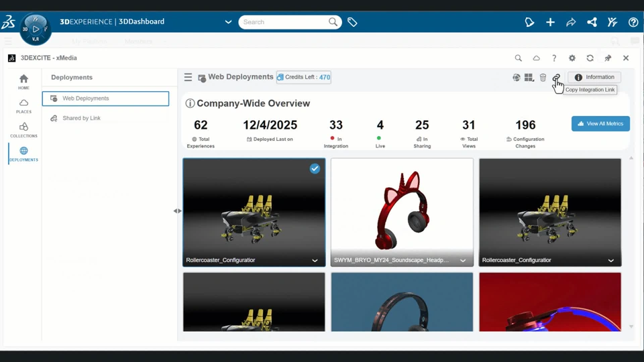This screenshot has width=644, height=362.
Task: Click the Credits Left 470 badge
Action: click(304, 77)
